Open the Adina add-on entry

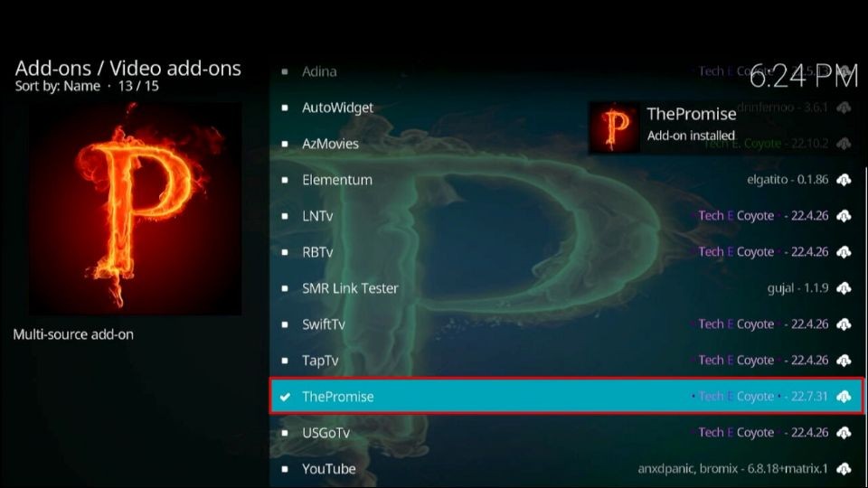click(566, 71)
